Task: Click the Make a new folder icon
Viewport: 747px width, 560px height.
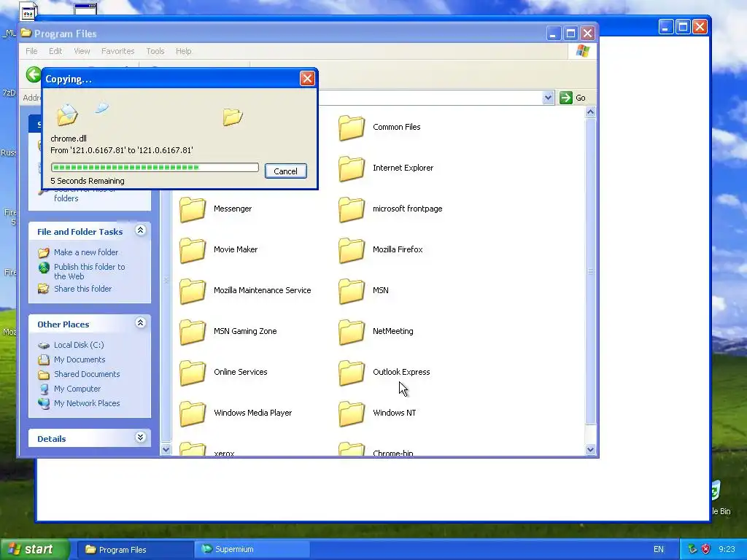Action: click(x=44, y=252)
